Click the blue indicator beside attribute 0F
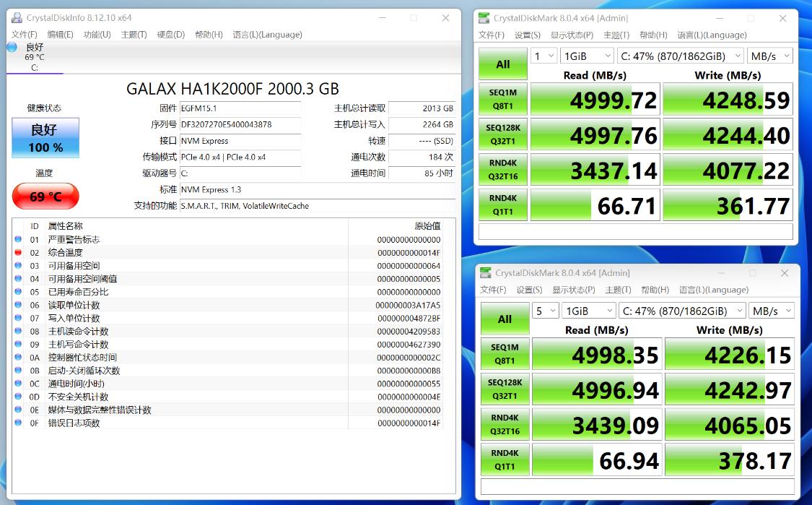Viewport: 812px width, 505px height. point(18,423)
